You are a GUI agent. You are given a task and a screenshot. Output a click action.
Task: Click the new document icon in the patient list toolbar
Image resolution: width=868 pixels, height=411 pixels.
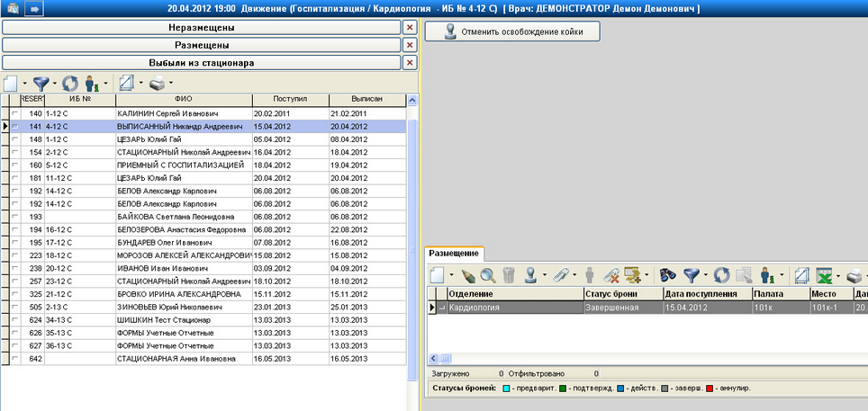[11, 84]
